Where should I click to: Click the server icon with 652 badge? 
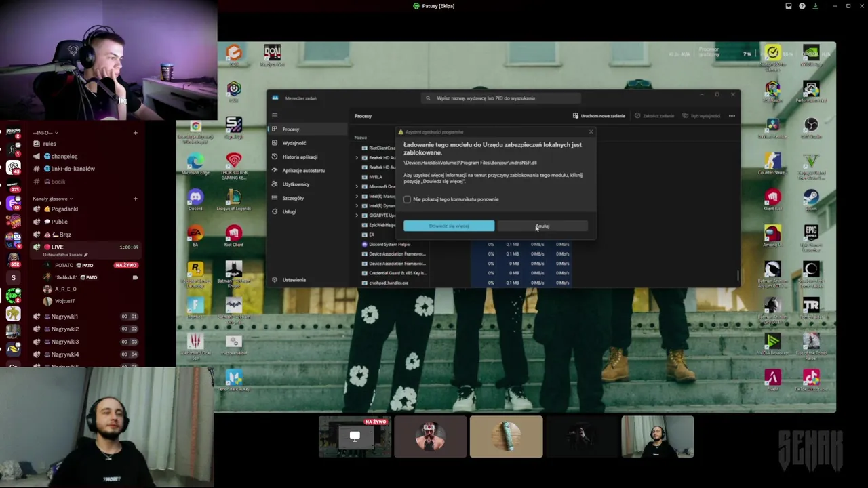click(14, 258)
